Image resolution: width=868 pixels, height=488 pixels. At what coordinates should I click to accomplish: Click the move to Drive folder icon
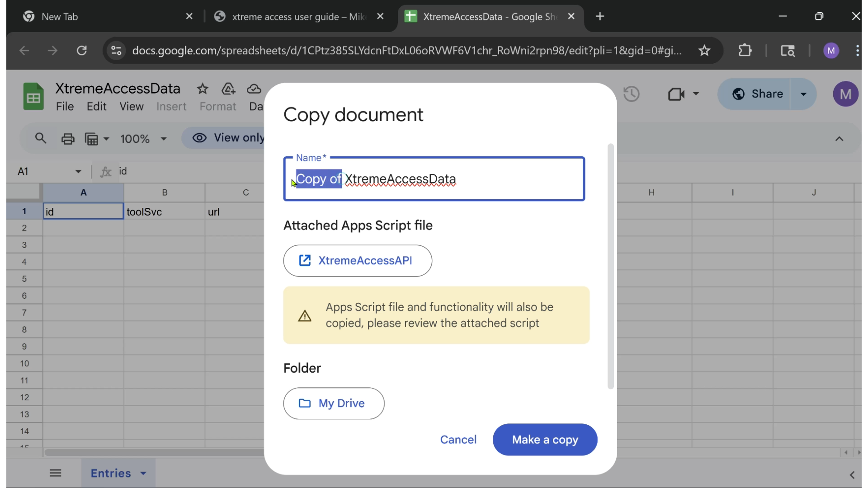(x=228, y=89)
